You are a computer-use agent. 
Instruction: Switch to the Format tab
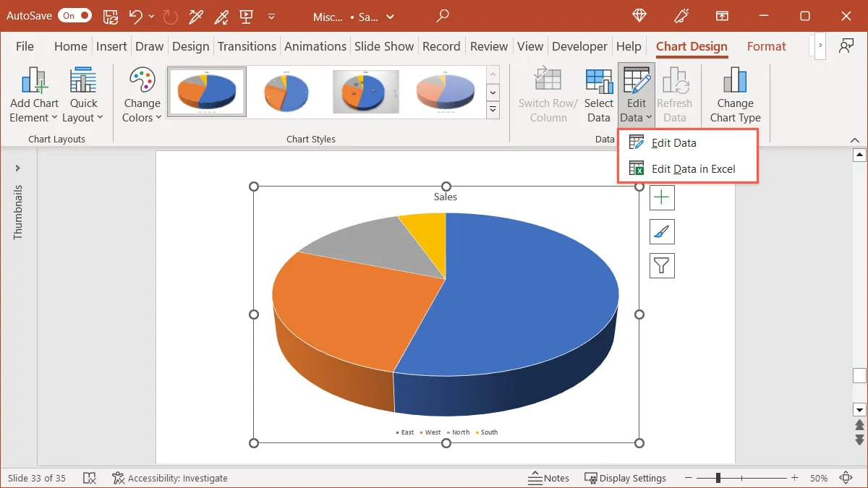click(x=766, y=46)
